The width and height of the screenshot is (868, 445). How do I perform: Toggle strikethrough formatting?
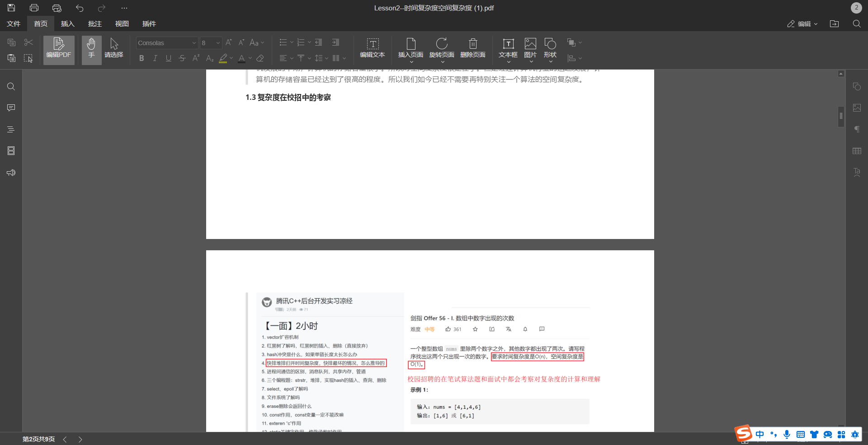pyautogui.click(x=182, y=58)
